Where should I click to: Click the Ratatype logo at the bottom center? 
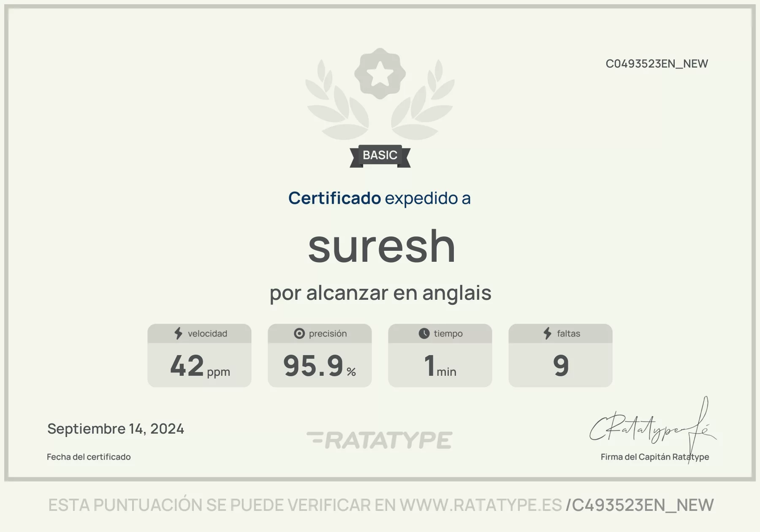point(380,440)
